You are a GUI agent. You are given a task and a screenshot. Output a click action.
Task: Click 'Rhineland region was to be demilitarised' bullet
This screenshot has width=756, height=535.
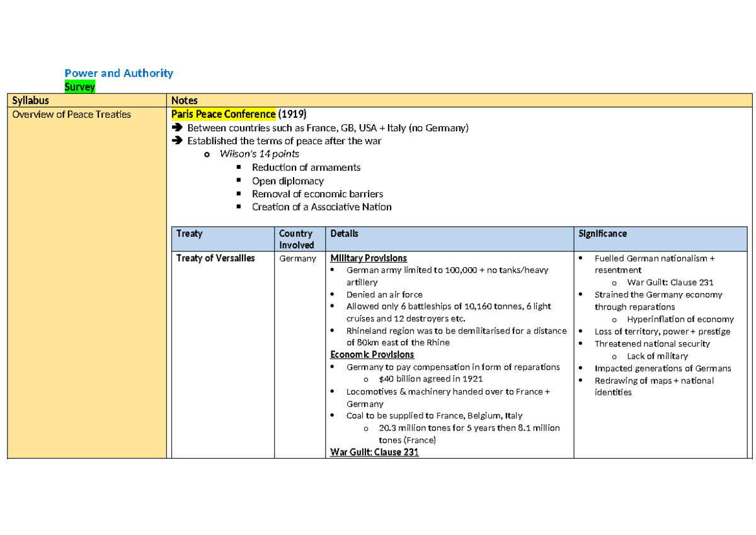456,337
